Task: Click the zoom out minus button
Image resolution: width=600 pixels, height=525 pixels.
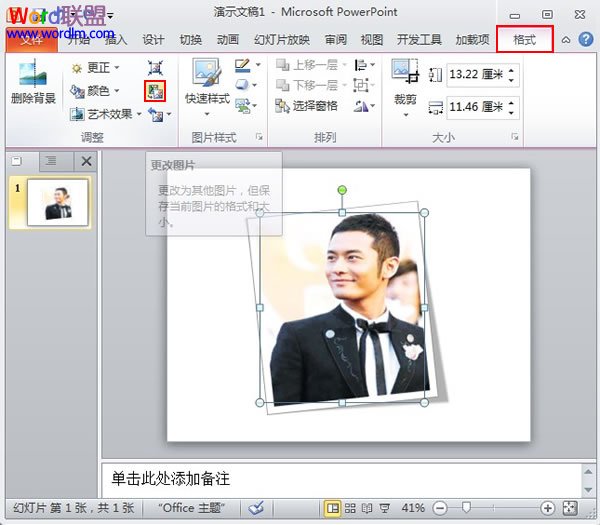Action: [x=440, y=508]
